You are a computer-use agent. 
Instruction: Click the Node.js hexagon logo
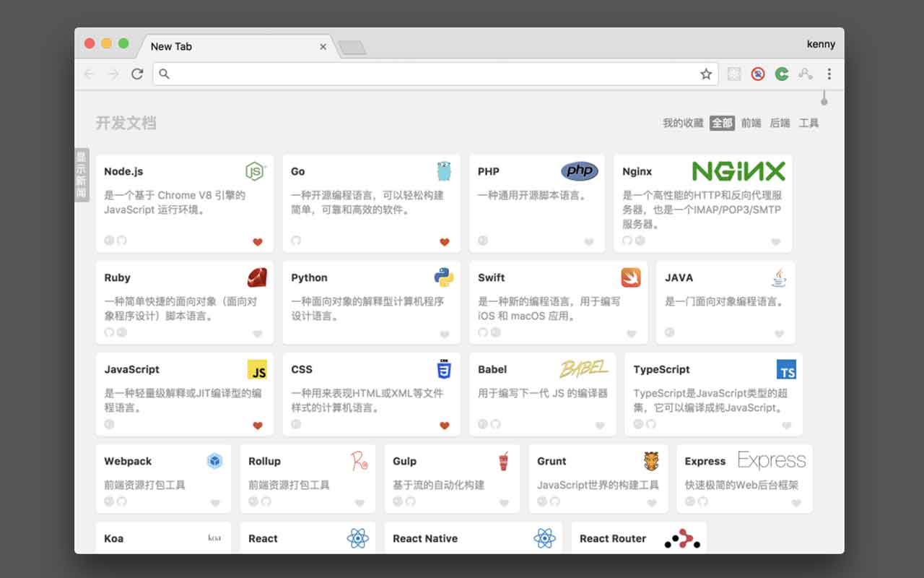pos(255,171)
